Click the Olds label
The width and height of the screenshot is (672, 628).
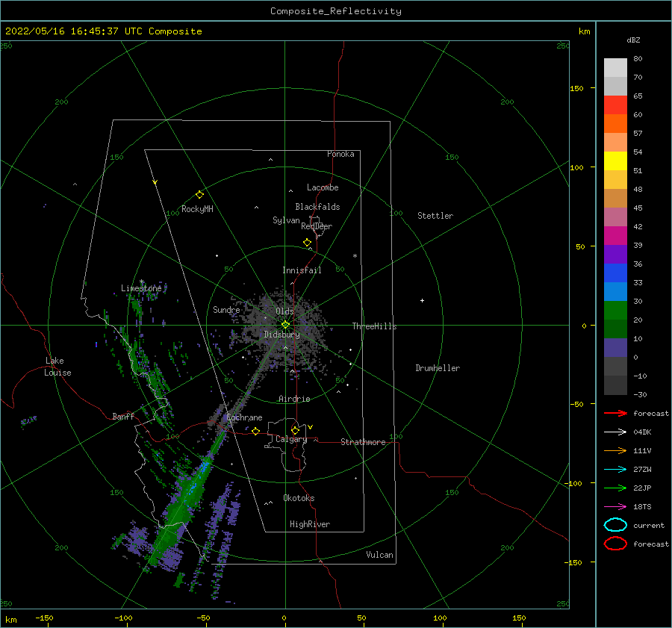click(x=284, y=311)
